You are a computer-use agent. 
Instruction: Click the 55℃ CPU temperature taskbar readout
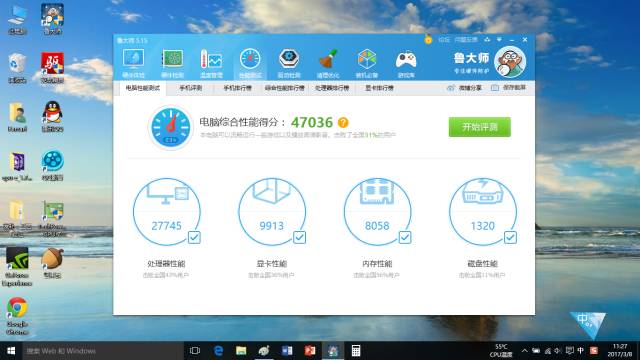click(501, 351)
